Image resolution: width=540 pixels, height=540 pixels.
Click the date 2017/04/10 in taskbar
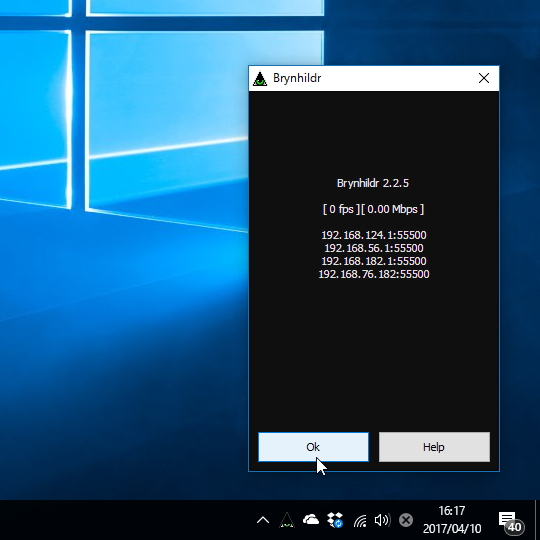[451, 528]
